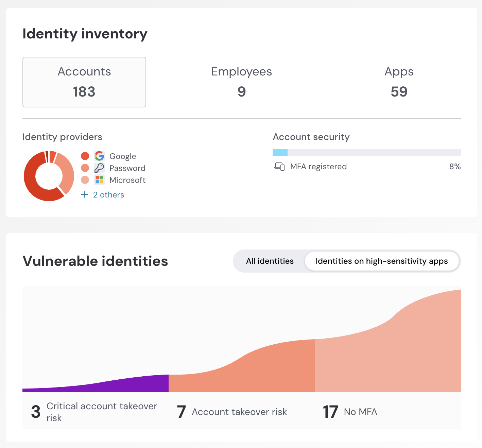Click the MFA registered devices icon
Screen dimensions: 482x448
(x=279, y=167)
